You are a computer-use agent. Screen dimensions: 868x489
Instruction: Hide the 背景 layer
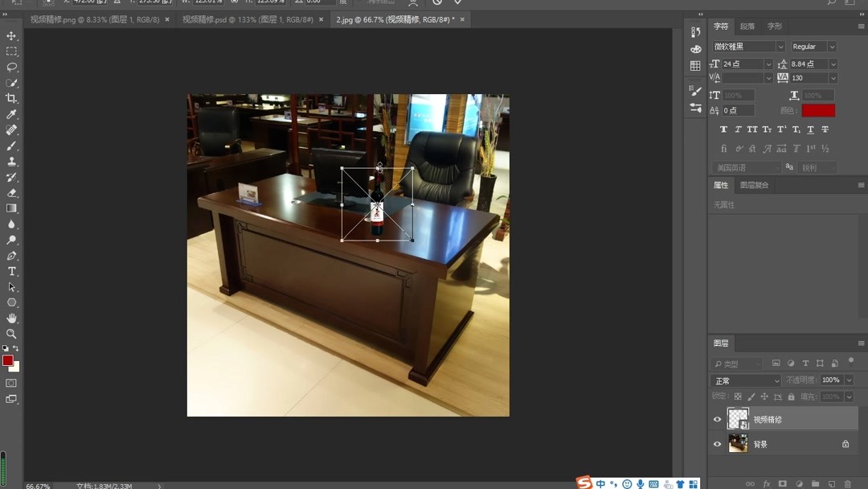pyautogui.click(x=717, y=444)
